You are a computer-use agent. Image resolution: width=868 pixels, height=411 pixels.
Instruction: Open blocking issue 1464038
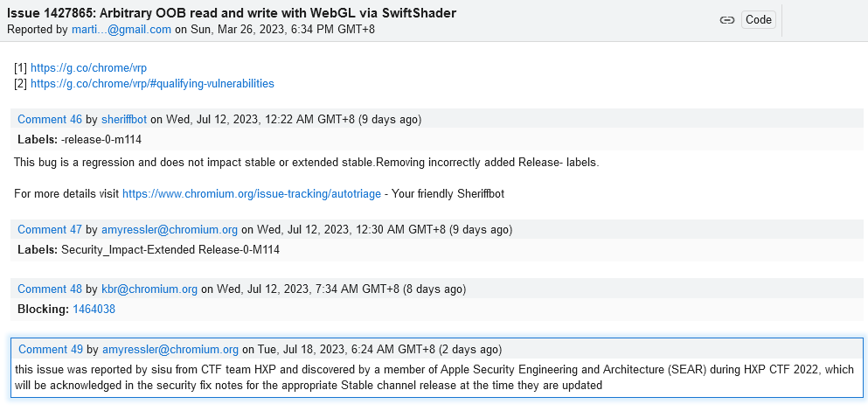(94, 309)
